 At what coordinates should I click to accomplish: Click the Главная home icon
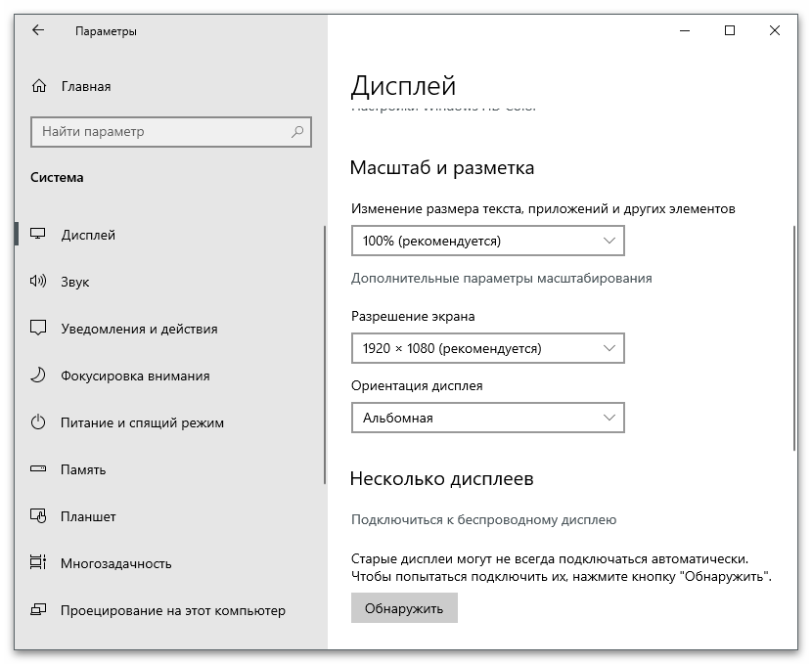pos(37,86)
